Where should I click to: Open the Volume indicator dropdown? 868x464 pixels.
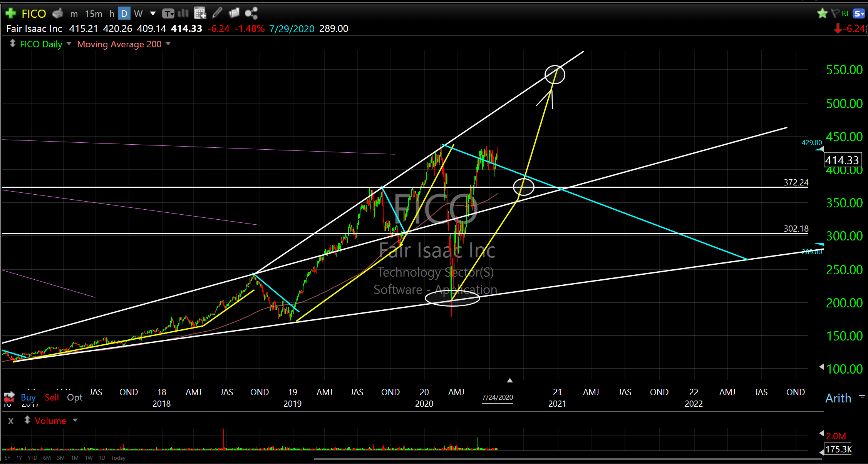pos(75,420)
